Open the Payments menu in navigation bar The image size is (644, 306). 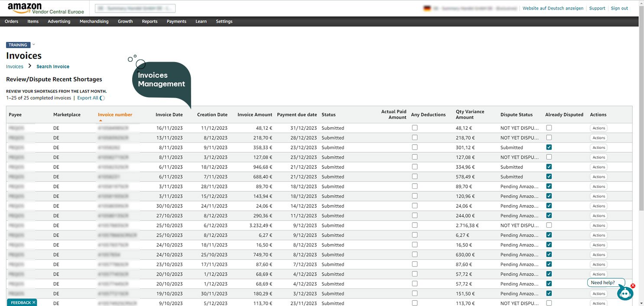point(176,21)
